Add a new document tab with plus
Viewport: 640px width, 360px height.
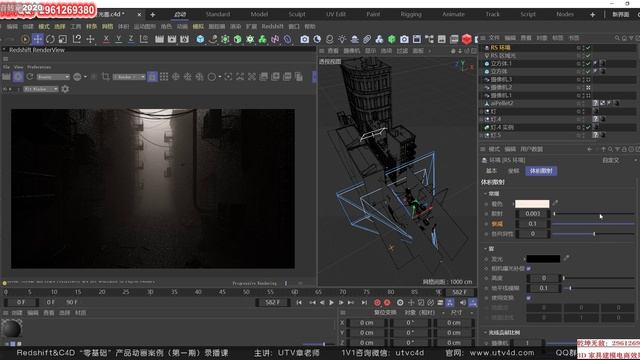click(152, 15)
